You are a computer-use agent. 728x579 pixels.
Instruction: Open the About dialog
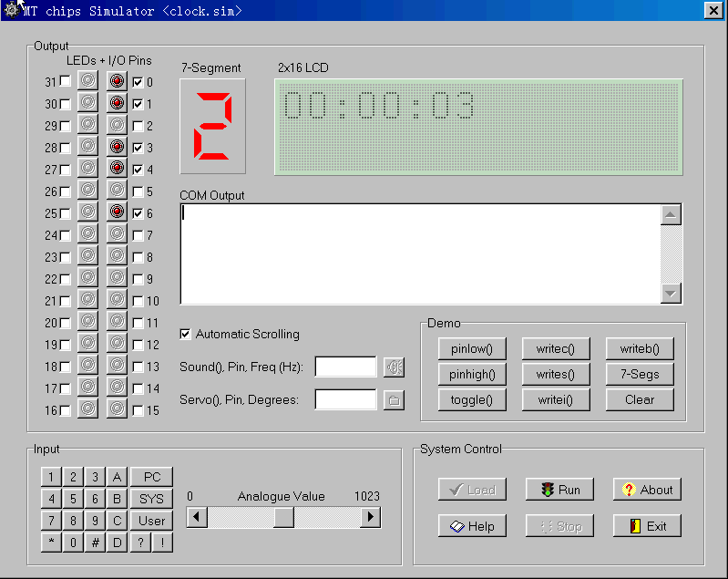coord(647,490)
